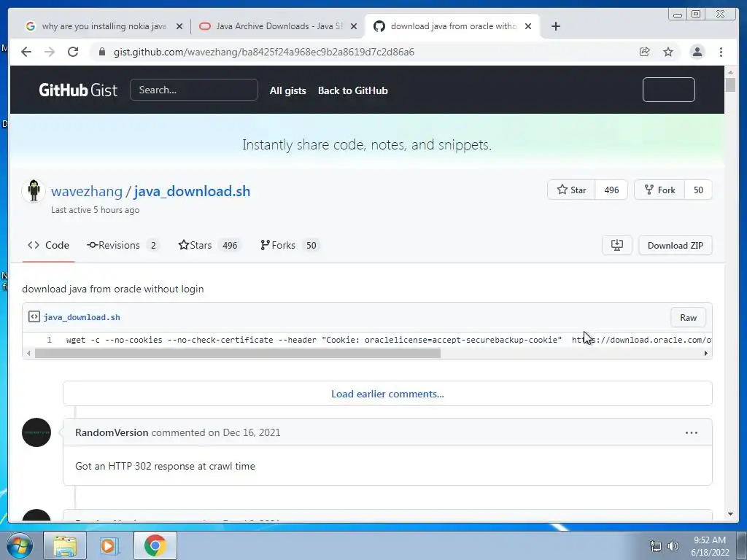
Task: Open the java_download.sh file link
Action: 82,317
